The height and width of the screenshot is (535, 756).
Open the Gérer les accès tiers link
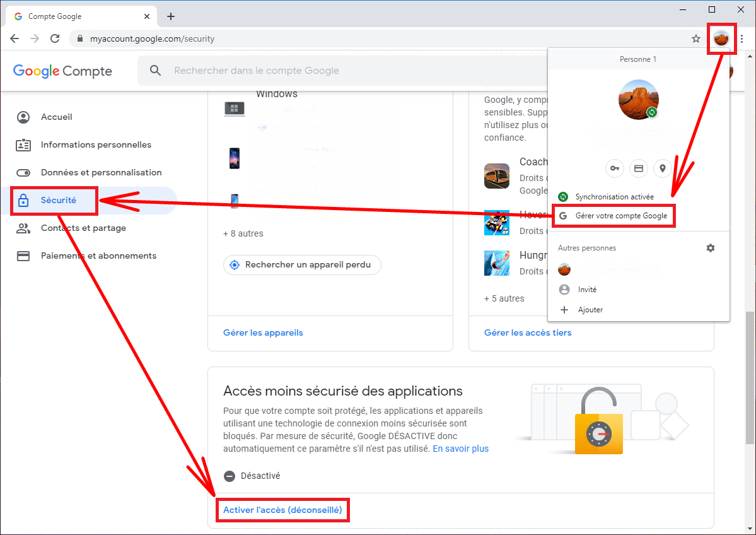coord(528,333)
